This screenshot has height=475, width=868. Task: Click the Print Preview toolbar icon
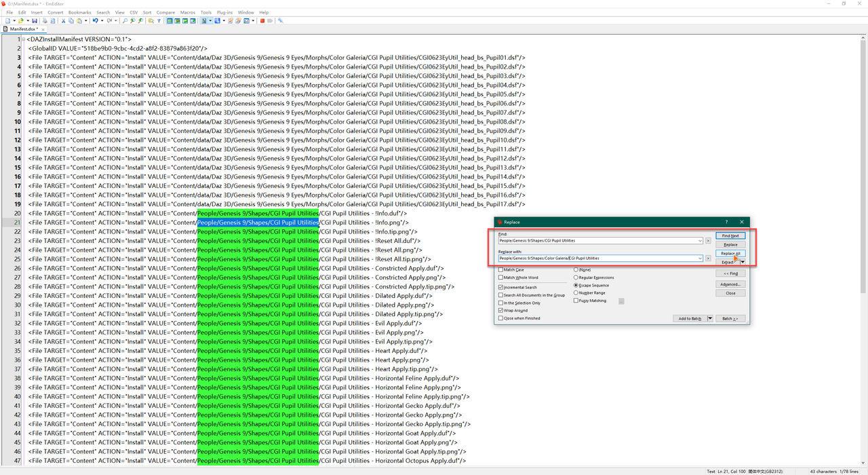coord(53,21)
